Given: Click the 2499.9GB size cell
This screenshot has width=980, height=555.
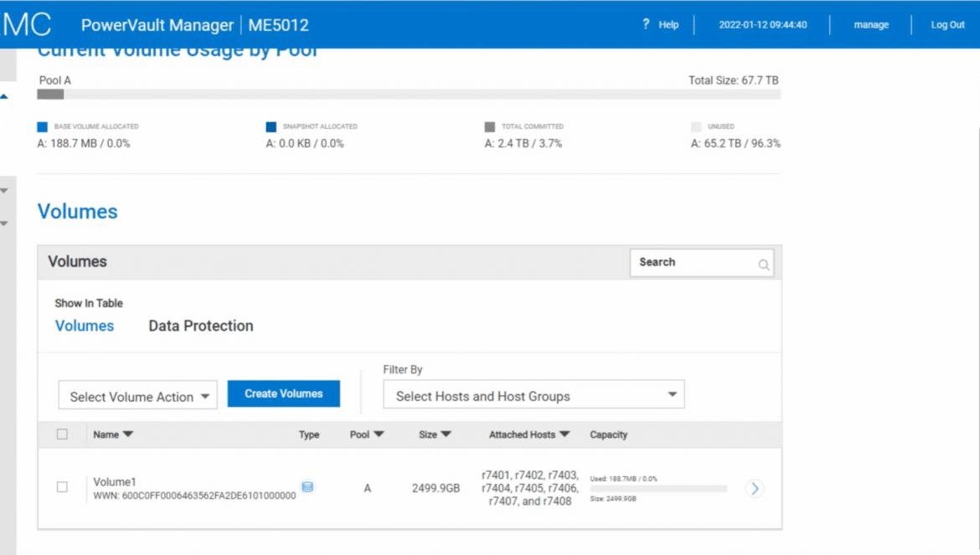Looking at the screenshot, I should coord(436,488).
